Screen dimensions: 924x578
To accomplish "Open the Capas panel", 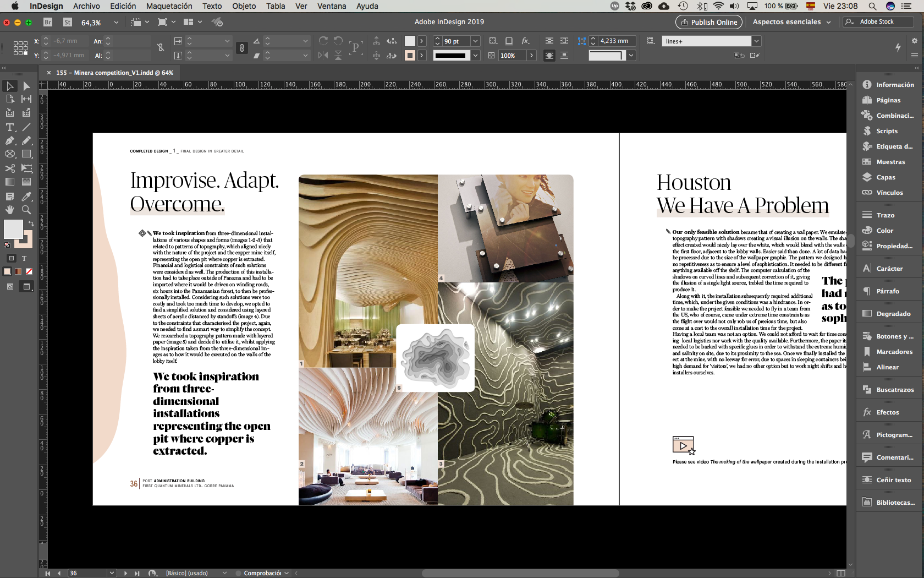I will (x=886, y=177).
